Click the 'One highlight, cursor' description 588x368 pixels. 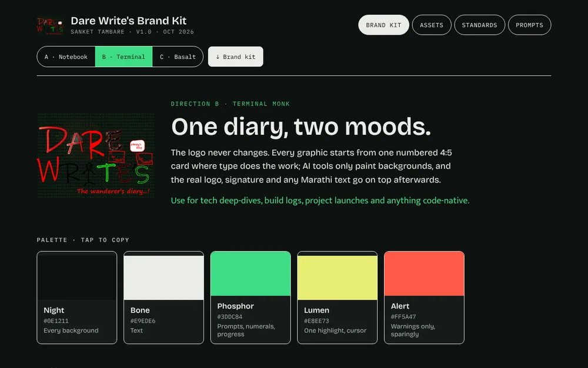pos(335,330)
